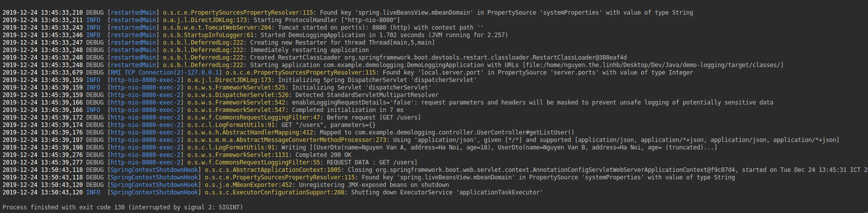Click the 'Process finished with exit code 130' line
The image size is (868, 213).
(123, 207)
